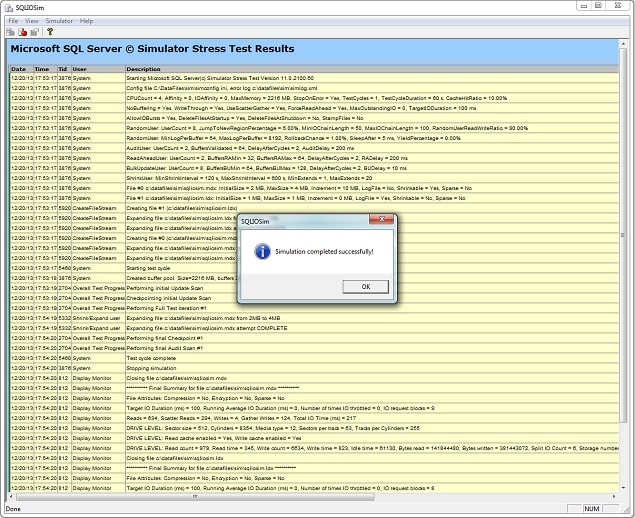Select the 'Checkpointing initial Update Scan' row
Screen dimensions: 635x518
[314, 298]
